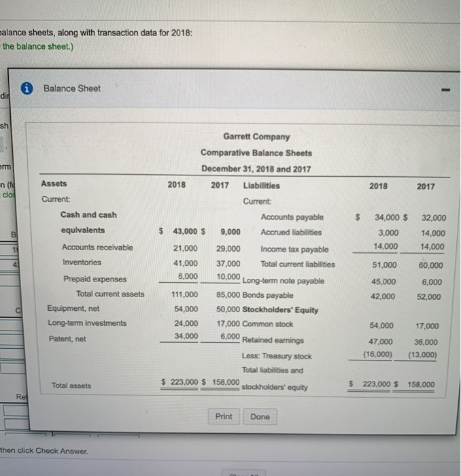
Task: Select the Garrett Company title text
Action: [256, 137]
